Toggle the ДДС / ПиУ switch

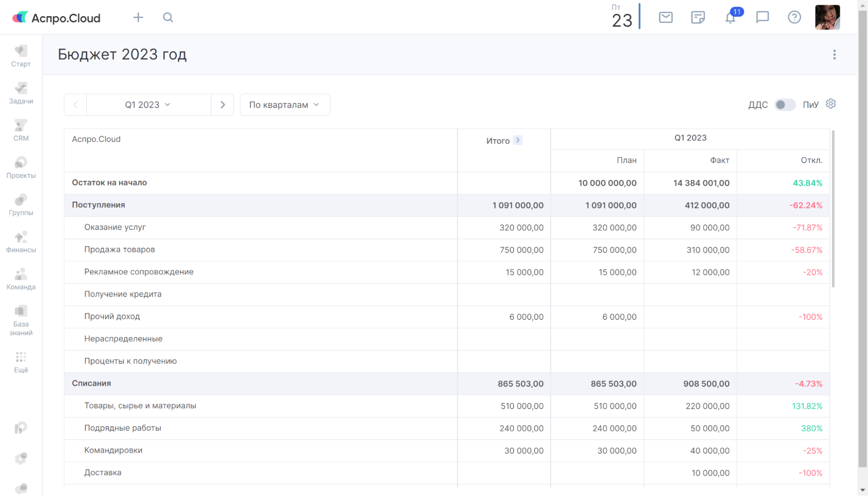click(785, 105)
